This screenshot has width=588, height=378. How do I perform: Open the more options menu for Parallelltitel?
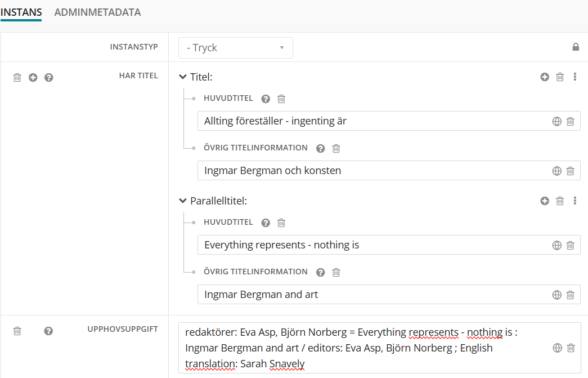point(575,201)
